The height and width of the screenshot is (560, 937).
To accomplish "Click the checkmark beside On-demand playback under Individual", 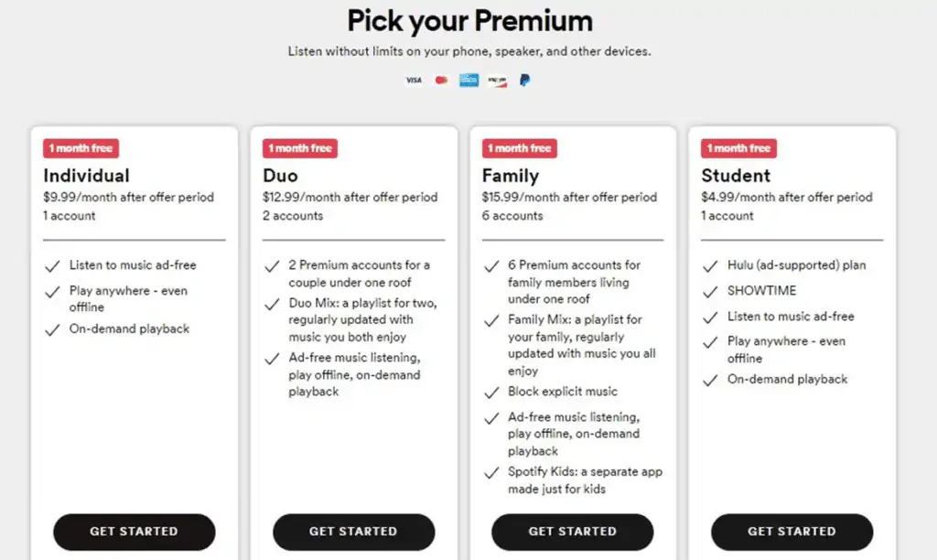I will point(52,328).
